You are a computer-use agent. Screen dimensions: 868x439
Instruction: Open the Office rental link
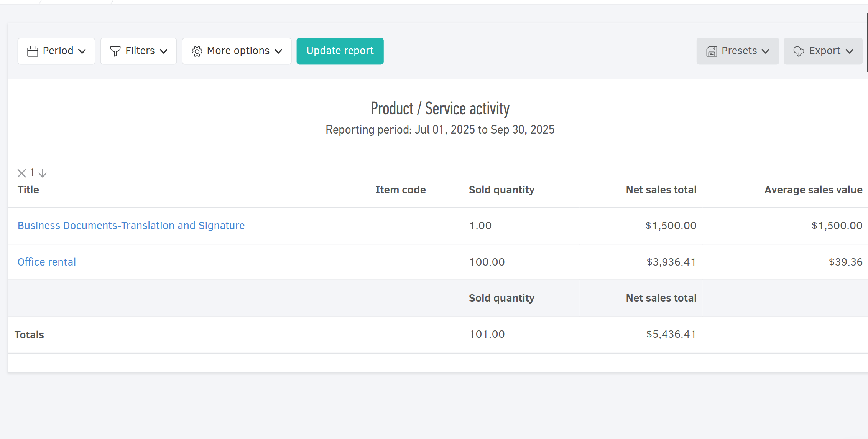click(x=47, y=262)
